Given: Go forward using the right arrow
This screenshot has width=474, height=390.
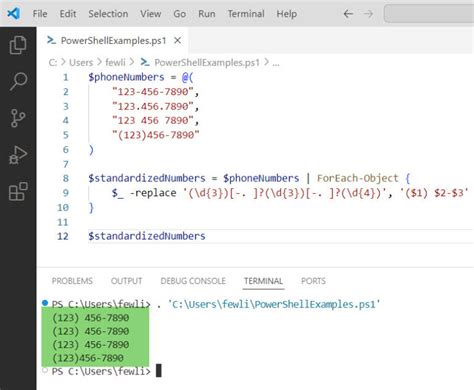Looking at the screenshot, I should click(x=368, y=14).
